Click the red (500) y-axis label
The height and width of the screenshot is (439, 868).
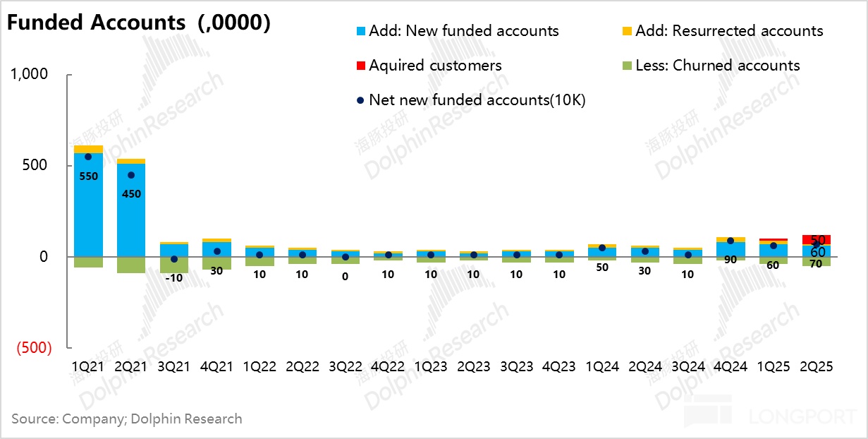(33, 347)
